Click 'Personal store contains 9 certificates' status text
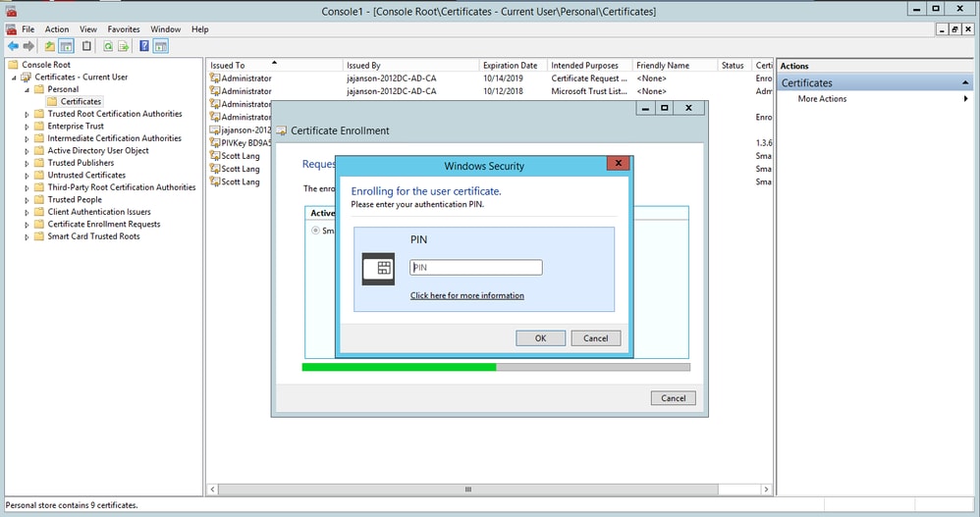This screenshot has width=980, height=517. (x=72, y=505)
